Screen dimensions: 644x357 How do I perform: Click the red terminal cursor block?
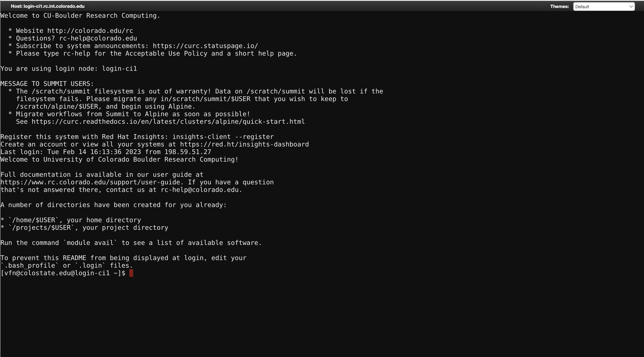point(131,273)
